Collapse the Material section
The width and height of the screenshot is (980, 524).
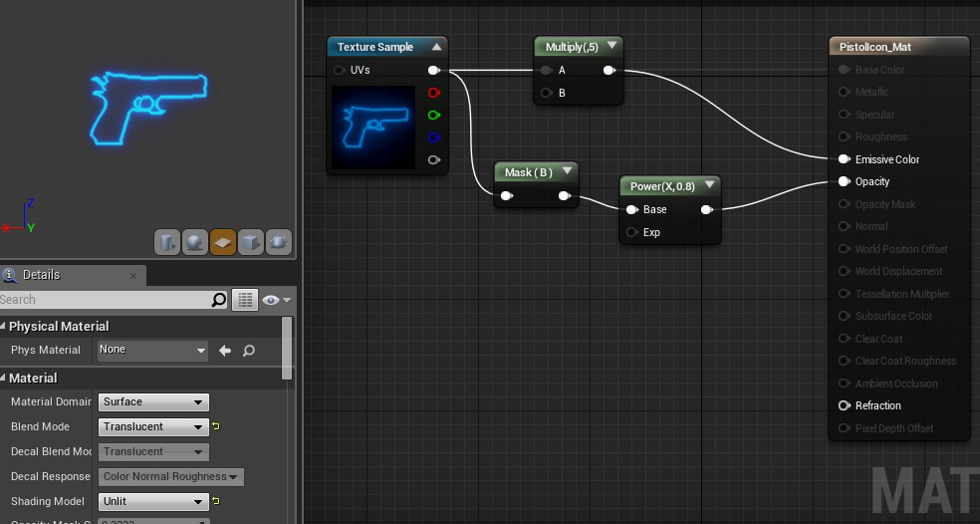[3, 378]
